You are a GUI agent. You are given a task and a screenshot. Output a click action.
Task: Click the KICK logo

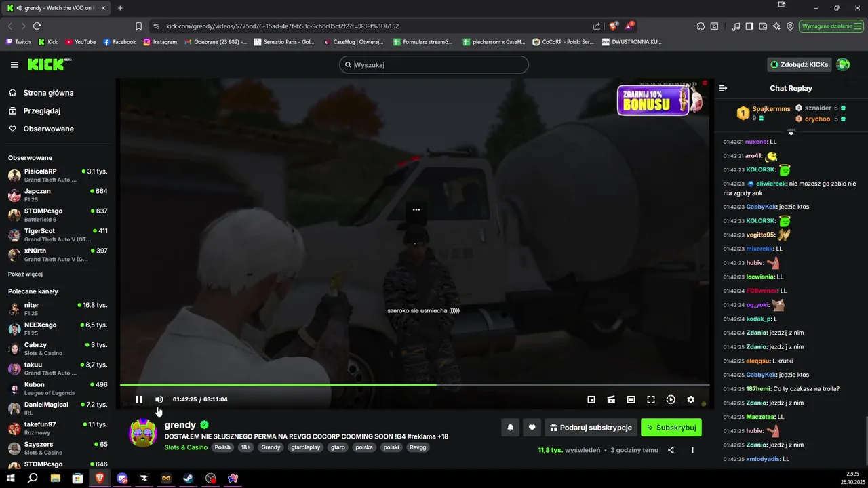tap(50, 64)
